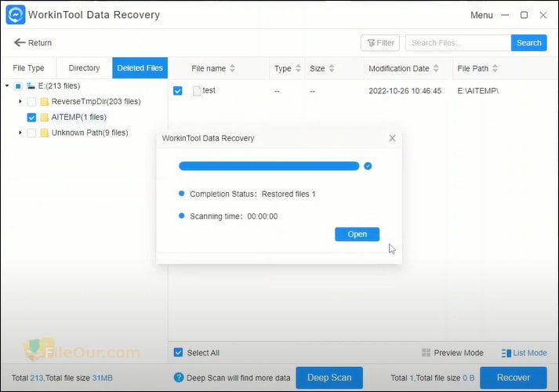Uncheck the AITEMP folder checkbox

coord(31,118)
